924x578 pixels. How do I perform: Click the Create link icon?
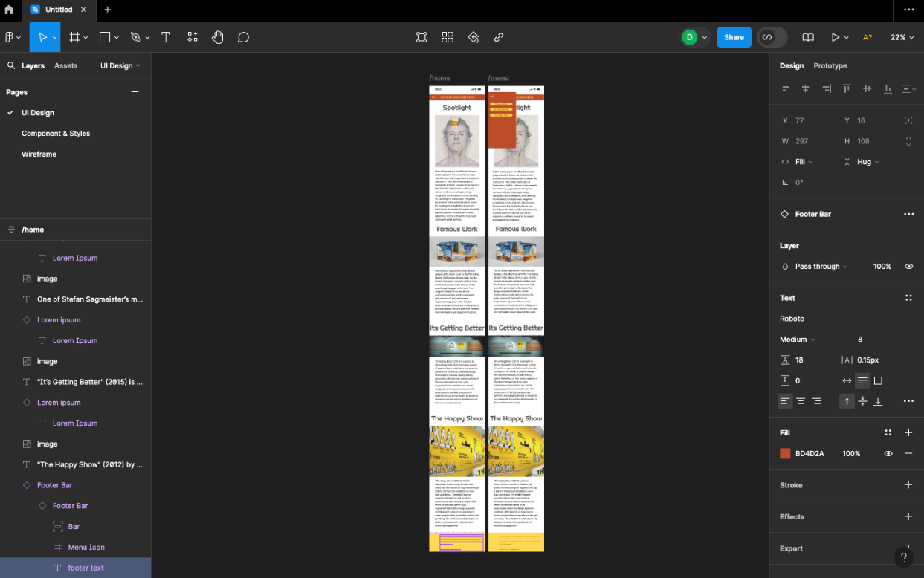(499, 37)
